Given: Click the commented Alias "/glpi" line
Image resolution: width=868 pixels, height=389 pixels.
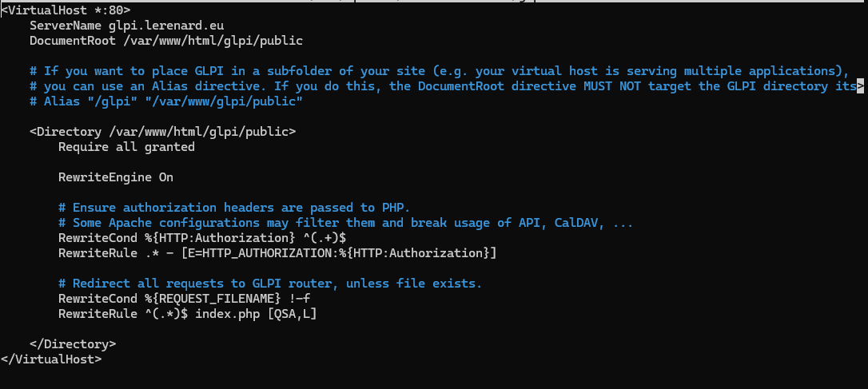Looking at the screenshot, I should click(x=165, y=101).
